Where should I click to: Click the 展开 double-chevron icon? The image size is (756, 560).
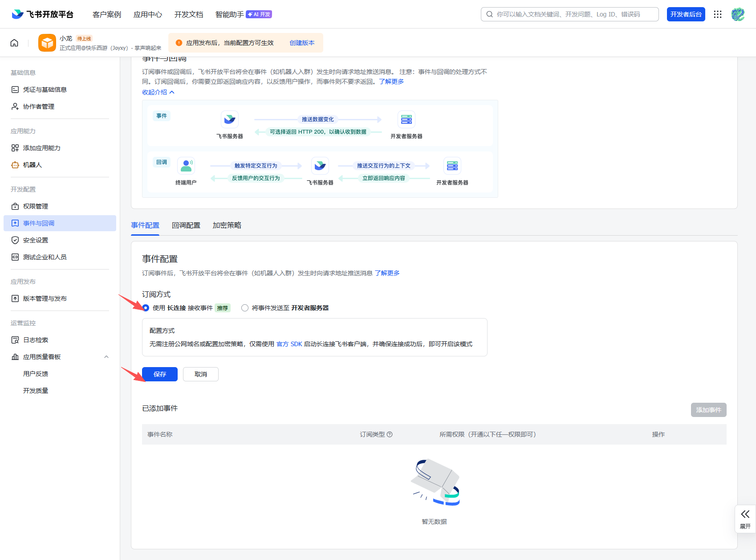click(745, 514)
